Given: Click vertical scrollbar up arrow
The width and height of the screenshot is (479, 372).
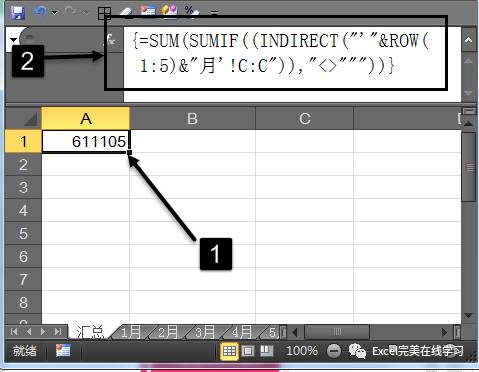Looking at the screenshot, I should pyautogui.click(x=469, y=124).
